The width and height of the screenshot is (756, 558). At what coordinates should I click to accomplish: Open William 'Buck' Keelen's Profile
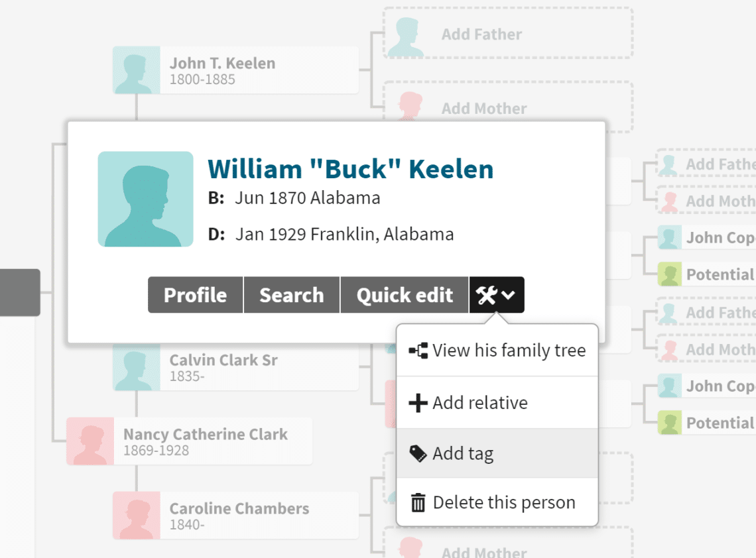coord(194,295)
